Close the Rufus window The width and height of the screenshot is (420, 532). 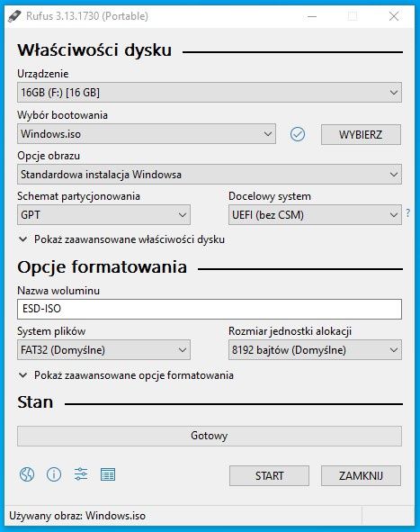pos(394,16)
